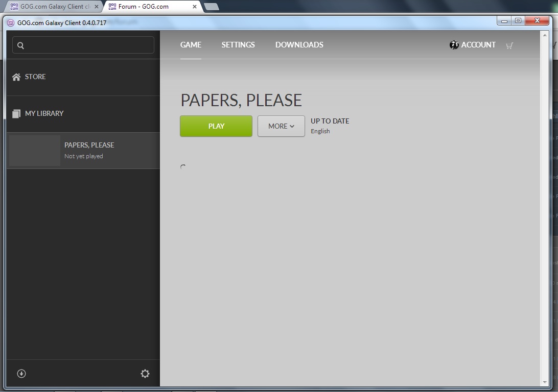The image size is (558, 392).
Task: Click the UP TO DATE status
Action: (330, 121)
